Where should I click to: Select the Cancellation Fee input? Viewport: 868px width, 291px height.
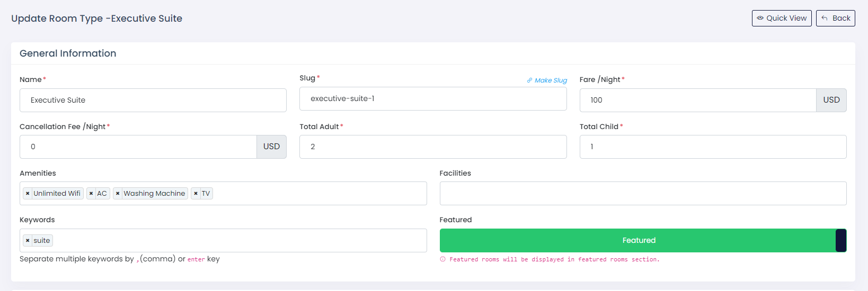(138, 147)
